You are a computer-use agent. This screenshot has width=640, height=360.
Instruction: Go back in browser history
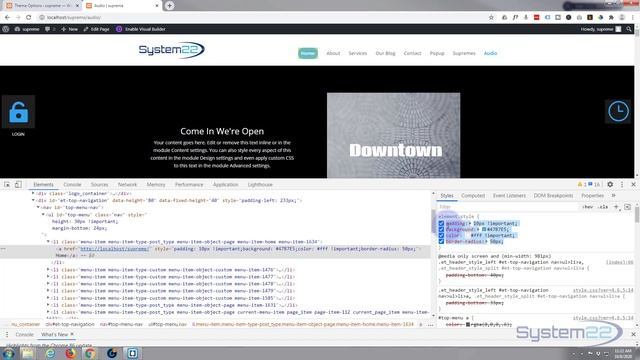7,17
